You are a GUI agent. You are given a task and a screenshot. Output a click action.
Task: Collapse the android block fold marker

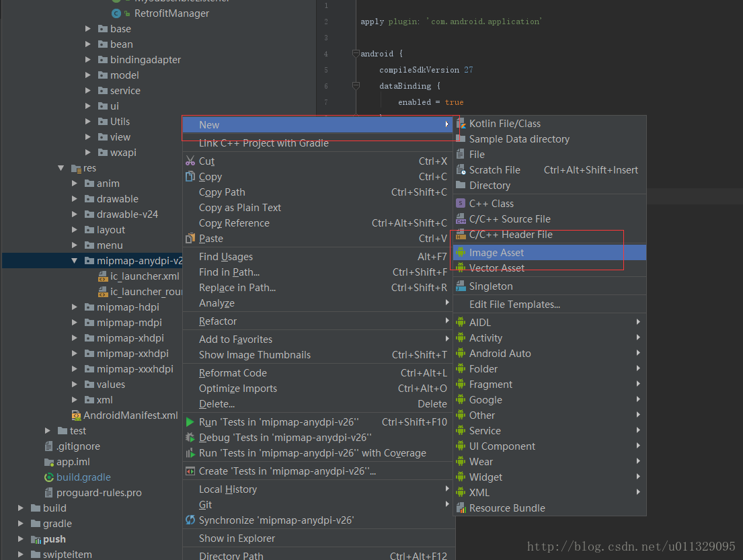click(x=356, y=54)
